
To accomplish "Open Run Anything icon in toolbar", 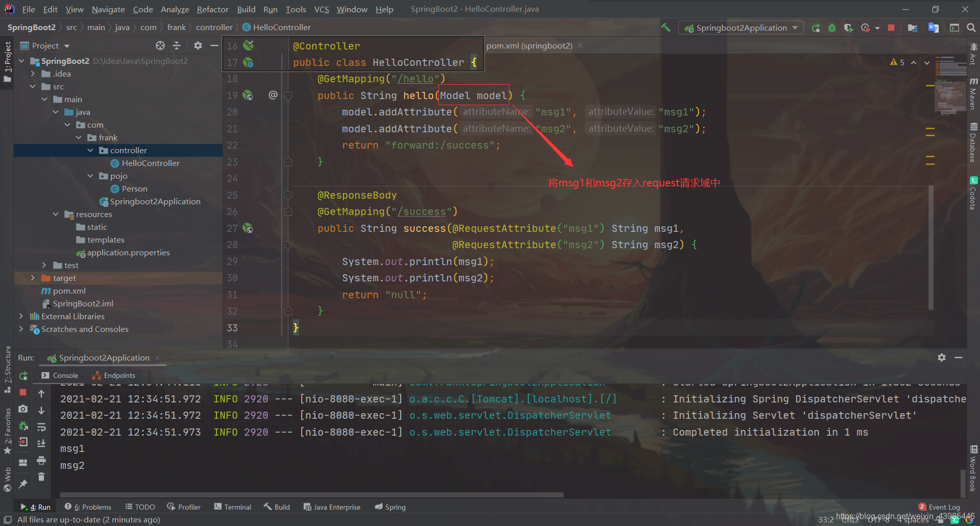I will coord(954,28).
